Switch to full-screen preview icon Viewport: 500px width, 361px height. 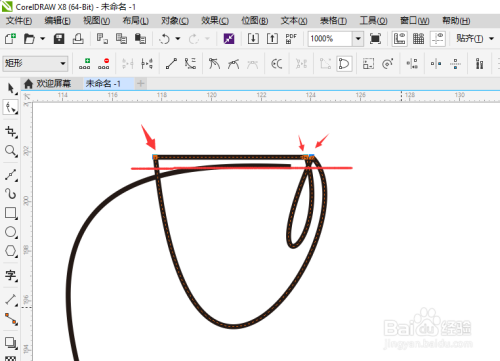click(x=375, y=39)
